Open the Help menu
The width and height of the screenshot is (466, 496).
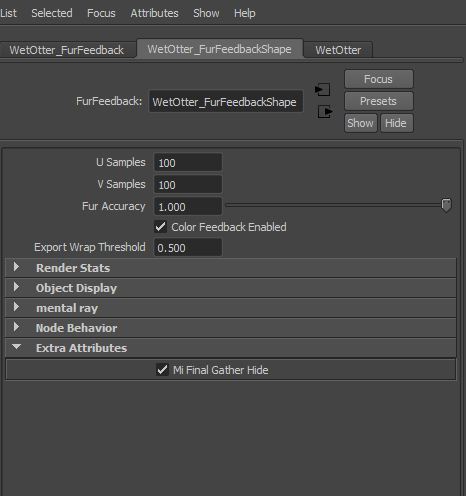point(244,13)
